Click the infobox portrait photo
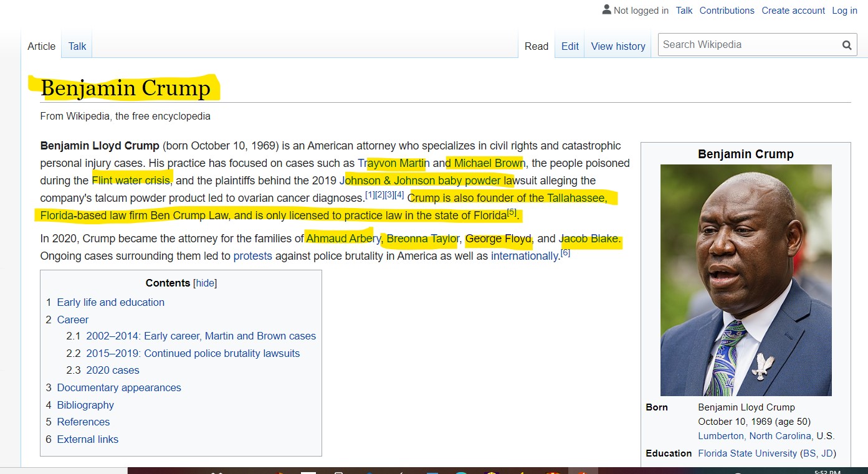The width and height of the screenshot is (868, 474). coord(746,280)
